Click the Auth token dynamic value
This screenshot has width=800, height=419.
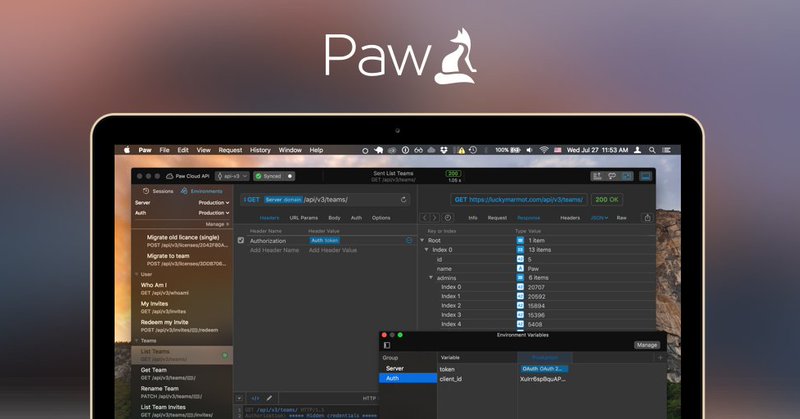324,240
